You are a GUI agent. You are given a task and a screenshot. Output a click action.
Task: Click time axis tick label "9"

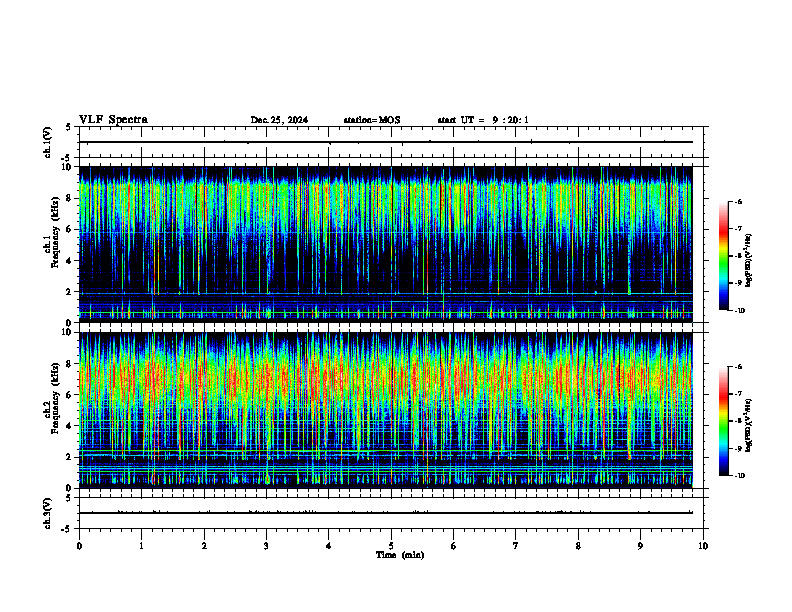pyautogui.click(x=640, y=546)
